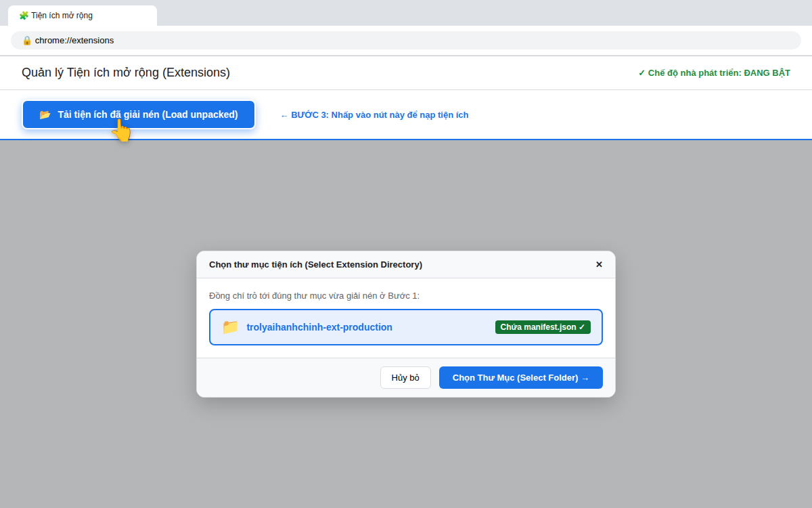Image resolution: width=812 pixels, height=508 pixels.
Task: Click the developer mode ĐANG BẬT status
Action: pyautogui.click(x=714, y=72)
